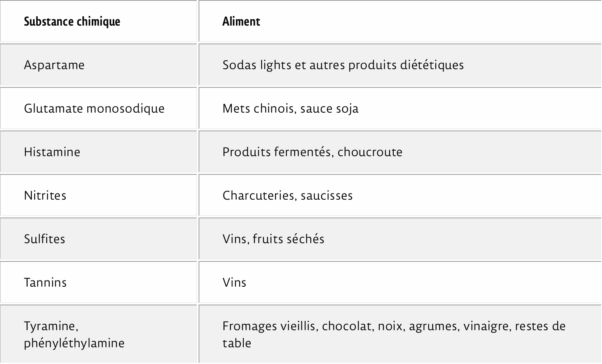
Task: Click the 'Mets chinois, sauce soja' cell
Action: [400, 108]
